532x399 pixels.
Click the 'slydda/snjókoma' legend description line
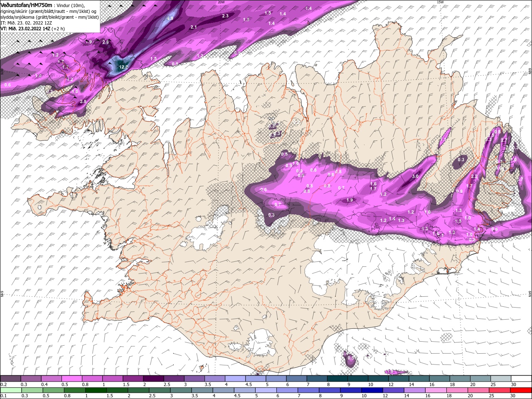pyautogui.click(x=49, y=17)
